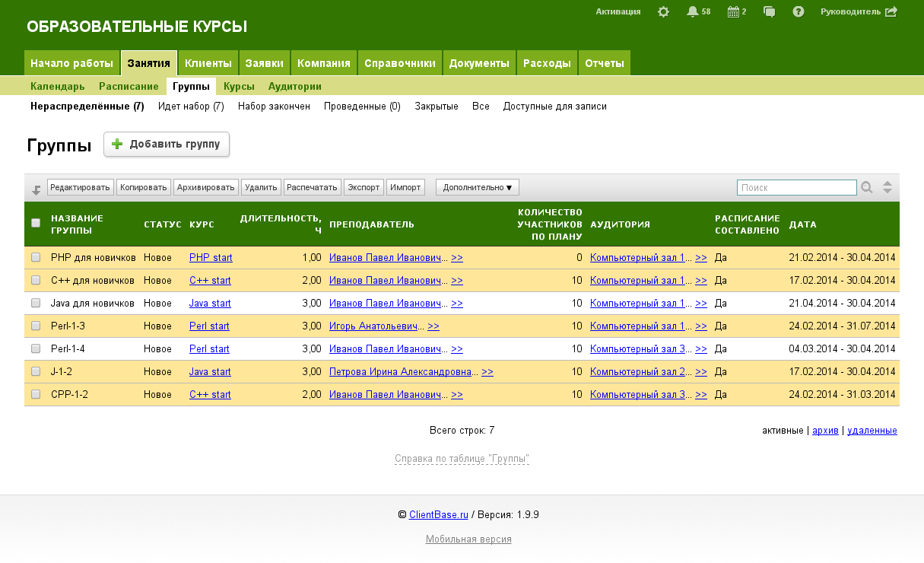Open the help question mark icon
The width and height of the screenshot is (924, 563).
click(x=798, y=11)
